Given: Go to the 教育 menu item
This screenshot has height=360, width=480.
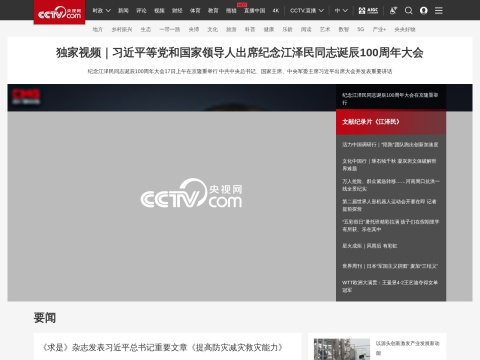Looking at the screenshot, I should 213,11.
